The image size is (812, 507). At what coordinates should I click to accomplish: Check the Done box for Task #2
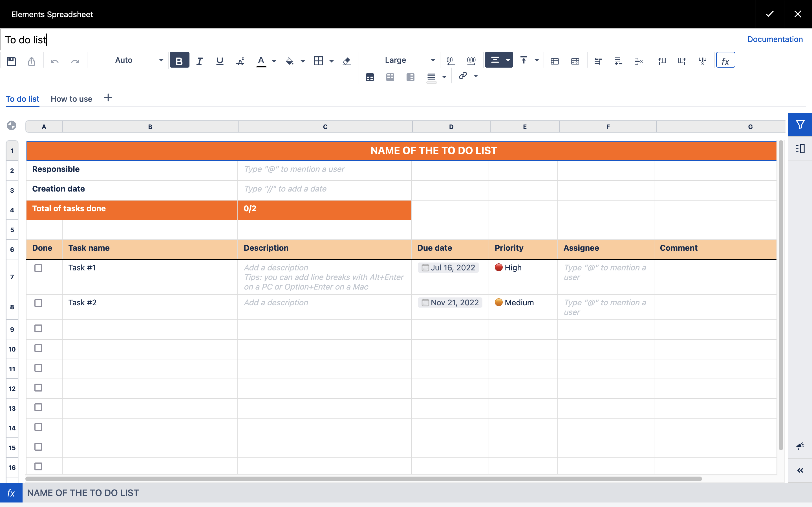click(39, 303)
